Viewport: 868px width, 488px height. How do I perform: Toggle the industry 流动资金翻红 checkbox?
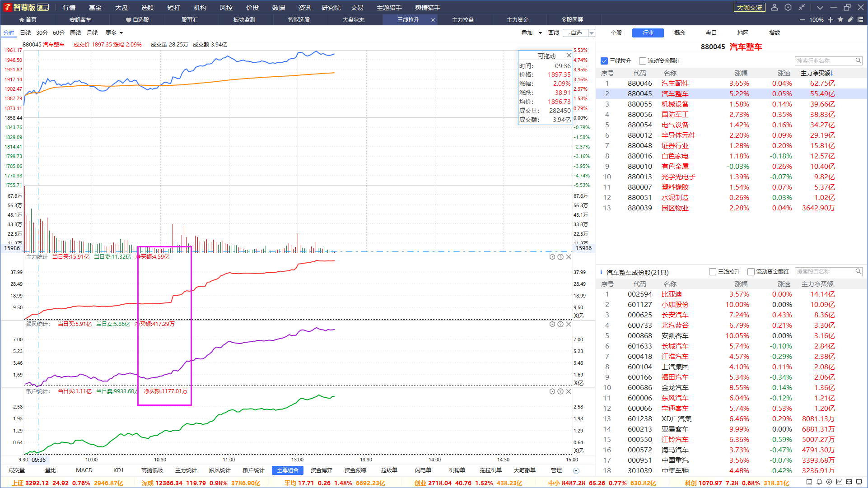(x=643, y=61)
